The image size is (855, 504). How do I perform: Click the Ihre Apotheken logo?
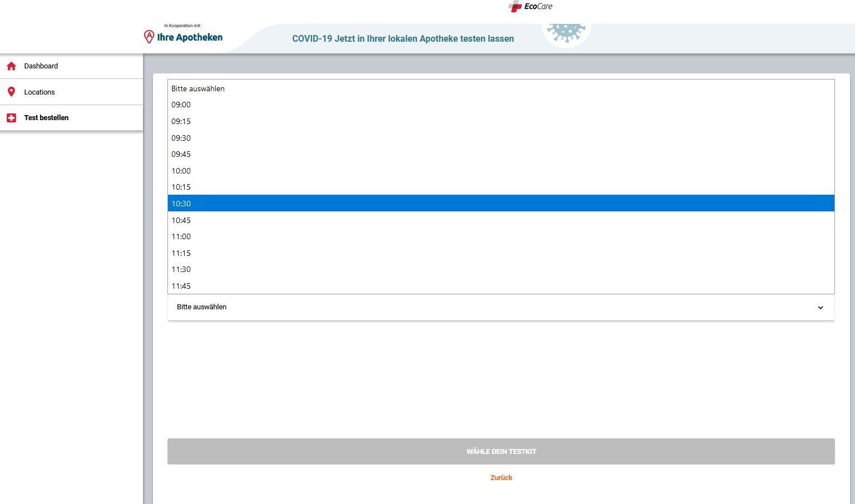pos(183,37)
